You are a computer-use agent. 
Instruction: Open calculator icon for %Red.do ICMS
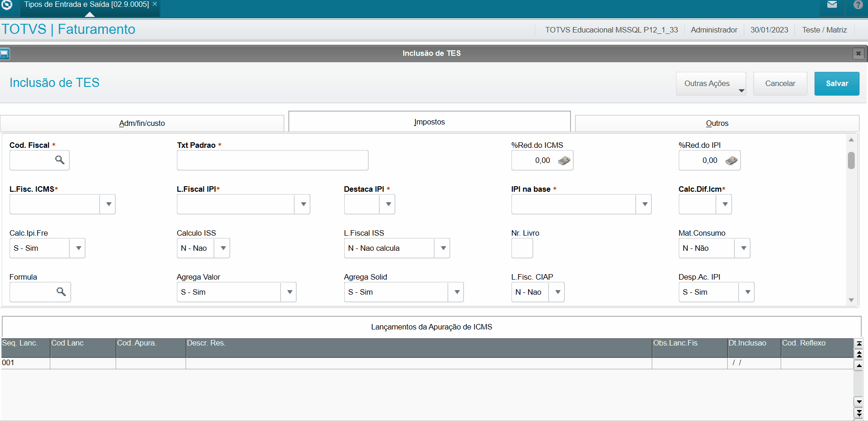[x=564, y=161]
